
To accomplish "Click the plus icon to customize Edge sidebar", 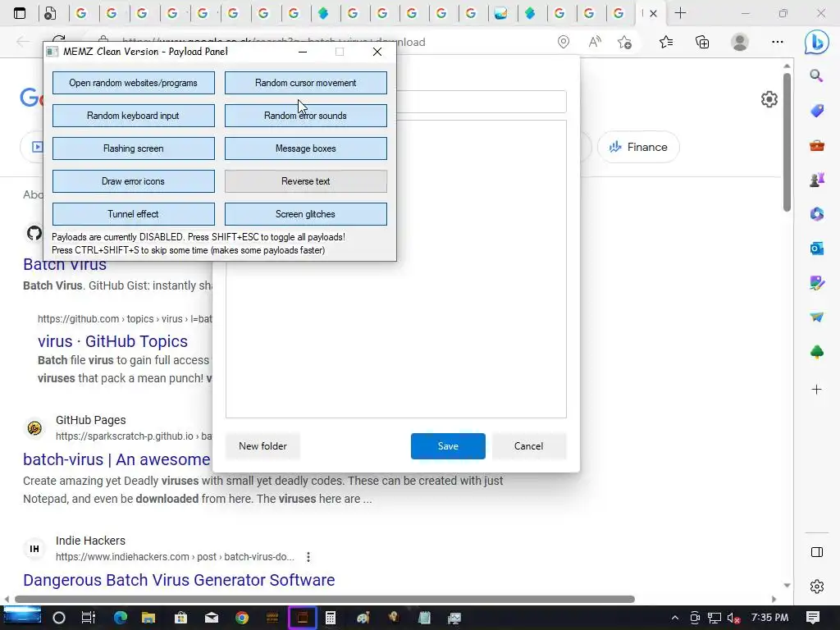I will click(x=816, y=390).
